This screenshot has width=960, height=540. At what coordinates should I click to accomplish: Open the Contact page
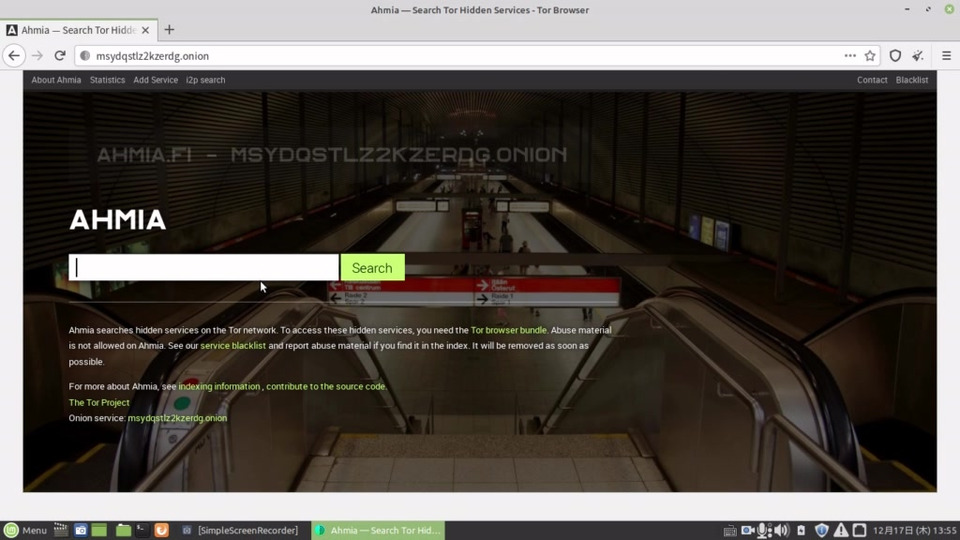click(x=872, y=80)
